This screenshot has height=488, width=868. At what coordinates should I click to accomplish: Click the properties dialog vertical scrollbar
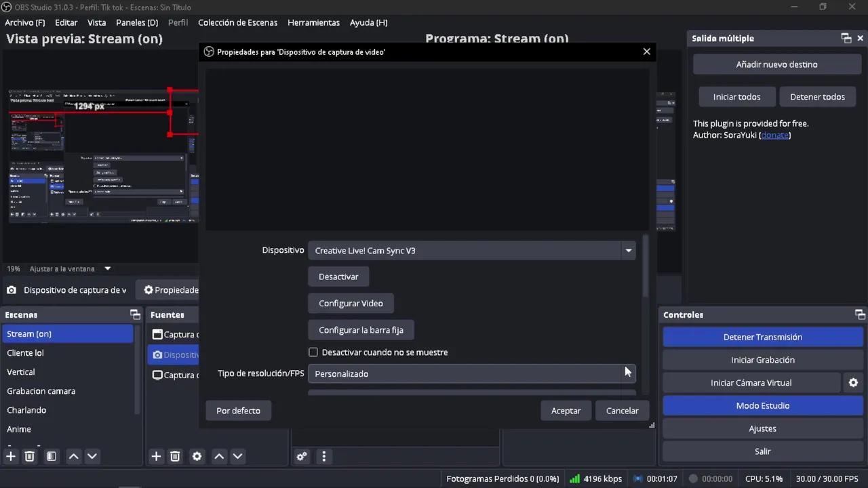pos(646,266)
